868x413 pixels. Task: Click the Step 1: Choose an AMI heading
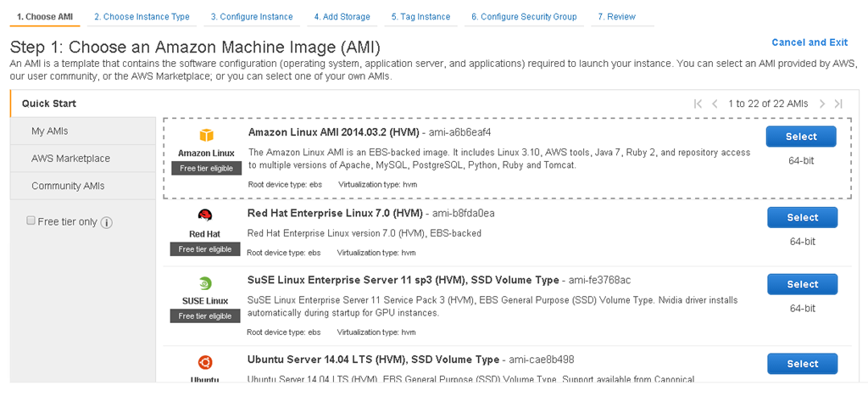pos(196,47)
